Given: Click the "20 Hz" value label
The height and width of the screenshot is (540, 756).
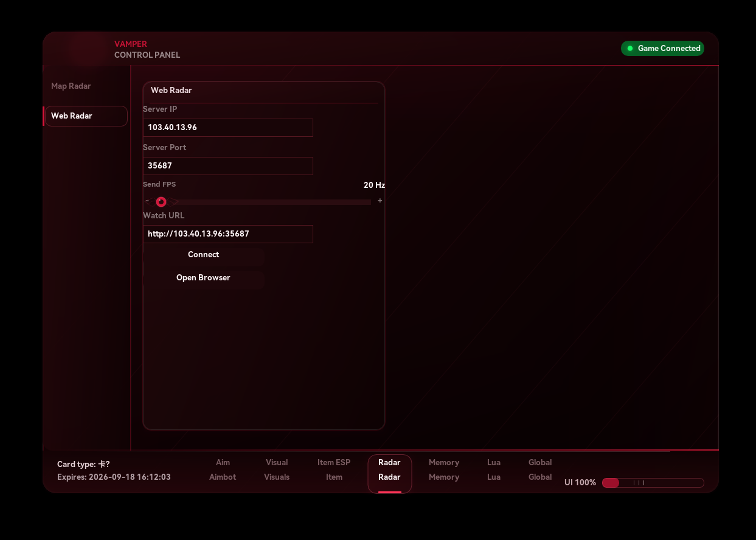Looking at the screenshot, I should pyautogui.click(x=374, y=185).
